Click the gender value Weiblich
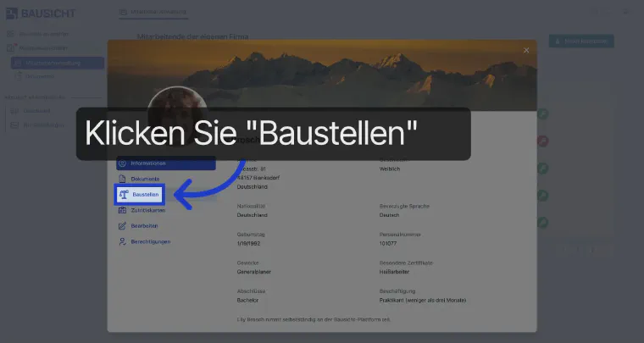The image size is (644, 343). (389, 169)
